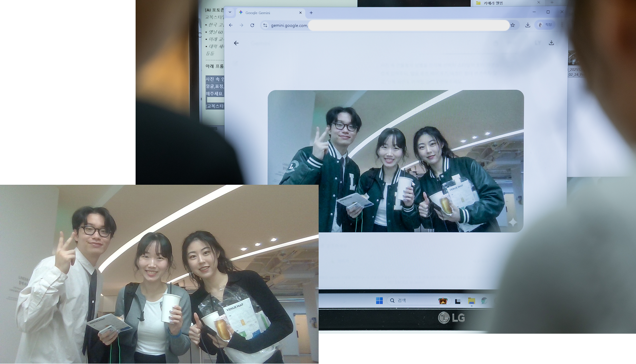This screenshot has width=636, height=364.
Task: Click the back arrow inside the Gemini page
Action: tap(236, 42)
